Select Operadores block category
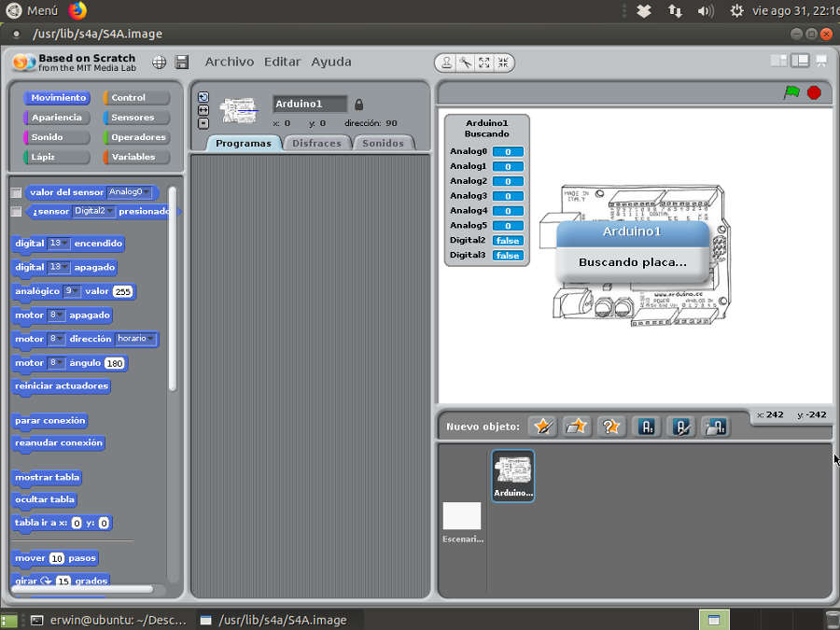This screenshot has height=630, width=840. tap(136, 137)
